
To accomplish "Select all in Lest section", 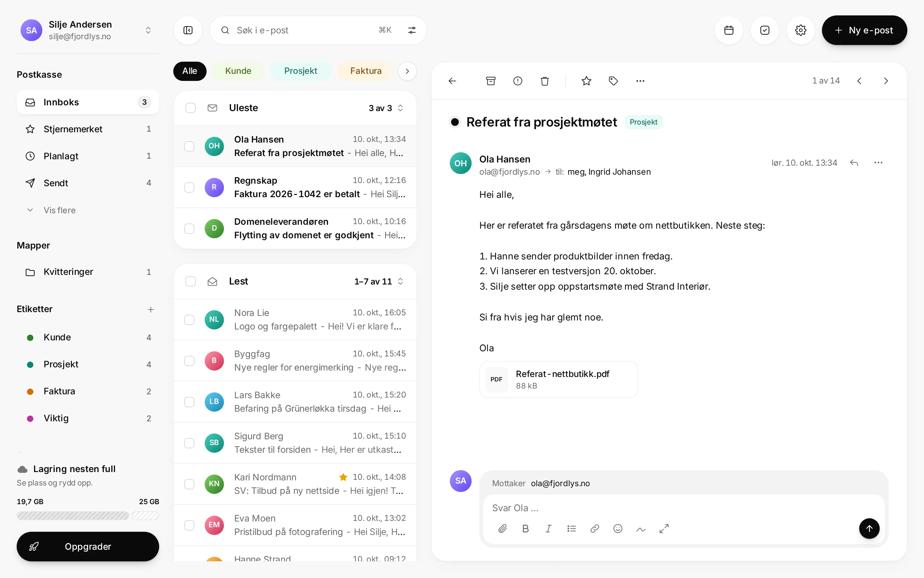I will coord(191,282).
